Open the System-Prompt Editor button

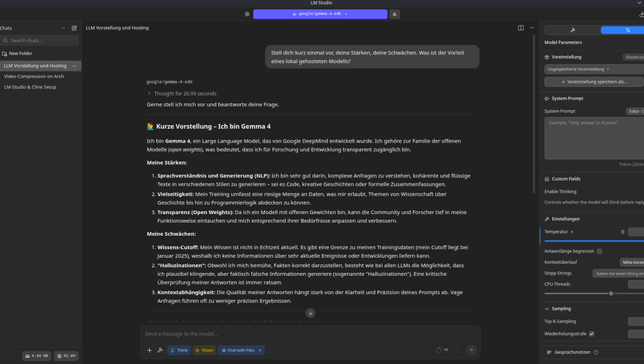tap(635, 111)
